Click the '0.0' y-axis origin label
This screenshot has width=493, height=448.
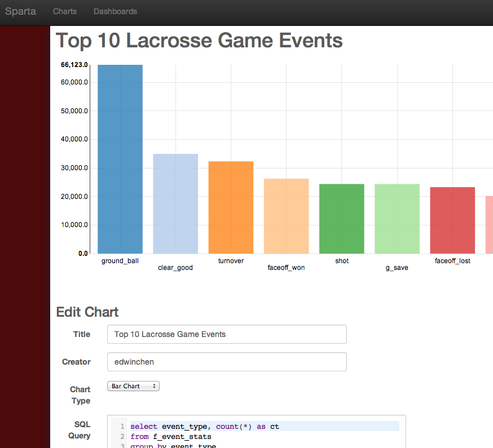[83, 254]
